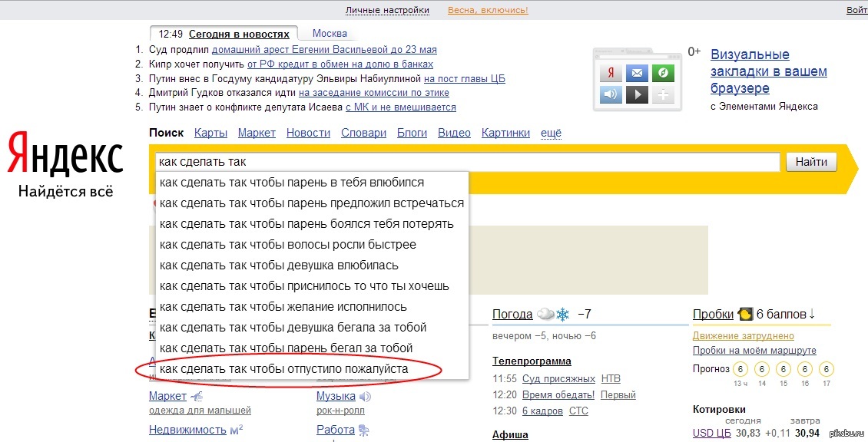This screenshot has height=442, width=868.
Task: Open Визуальные закладки в вашем браузере link
Action: (x=768, y=71)
